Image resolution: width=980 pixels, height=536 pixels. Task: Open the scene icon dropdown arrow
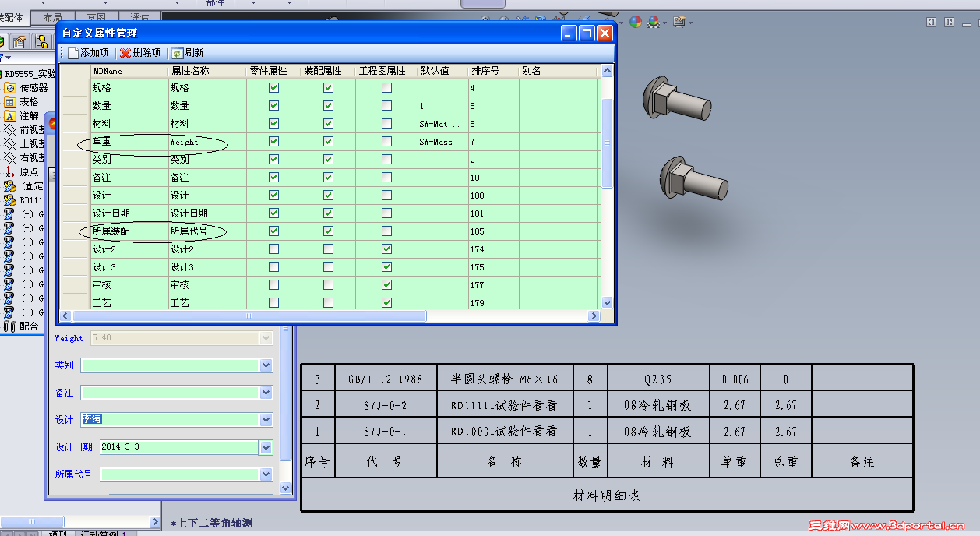click(664, 23)
